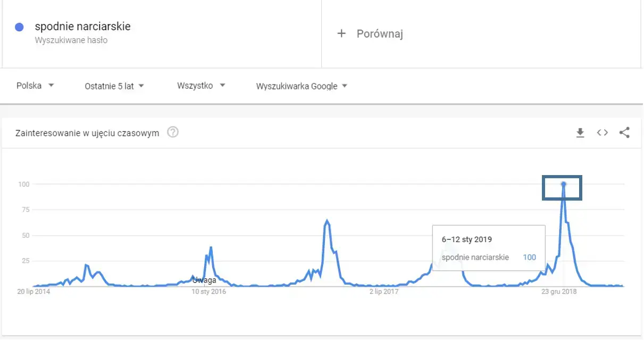Open the Polska region dropdown
Image resolution: width=644 pixels, height=340 pixels.
35,85
